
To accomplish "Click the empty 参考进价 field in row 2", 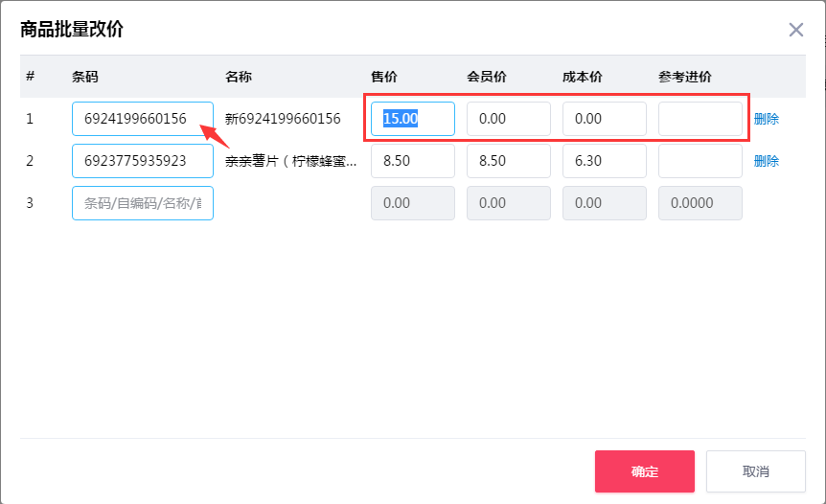I will coord(700,161).
